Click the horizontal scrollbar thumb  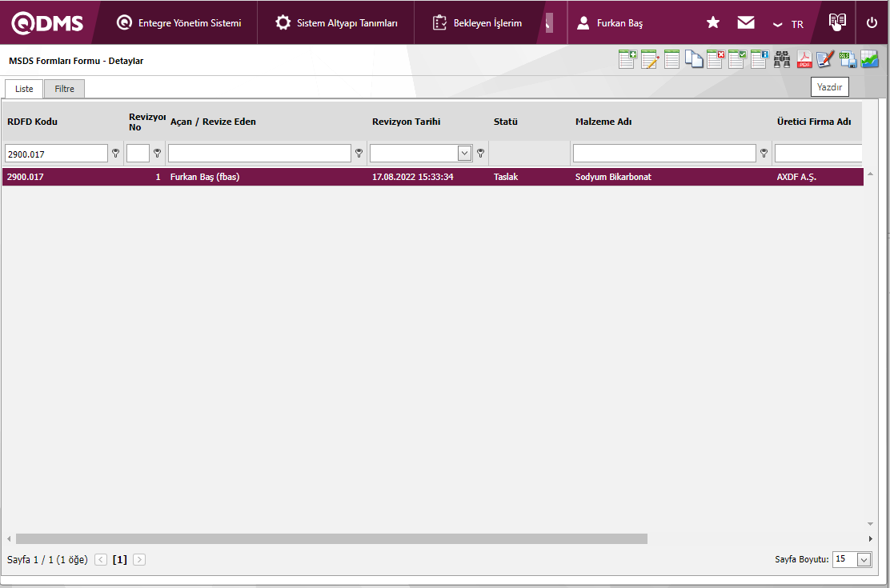pyautogui.click(x=331, y=538)
